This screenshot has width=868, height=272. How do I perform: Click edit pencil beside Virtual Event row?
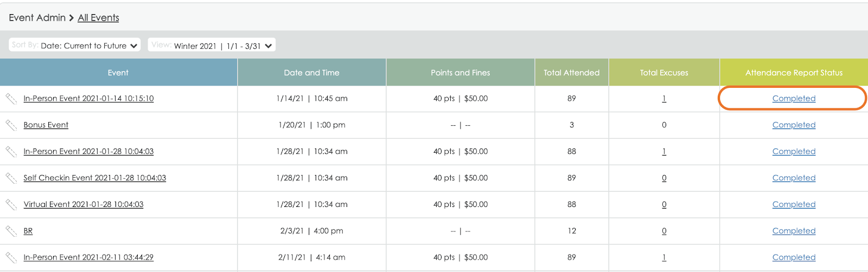[11, 205]
